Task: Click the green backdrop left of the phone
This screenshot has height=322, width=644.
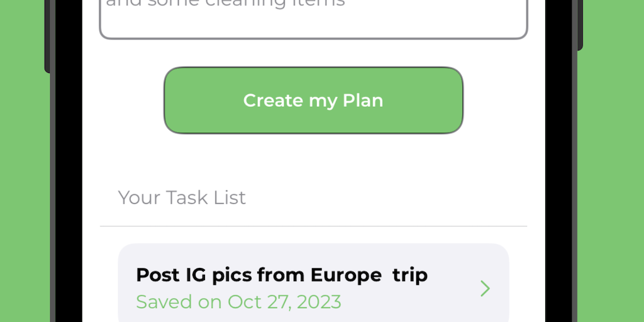Action: 25,189
